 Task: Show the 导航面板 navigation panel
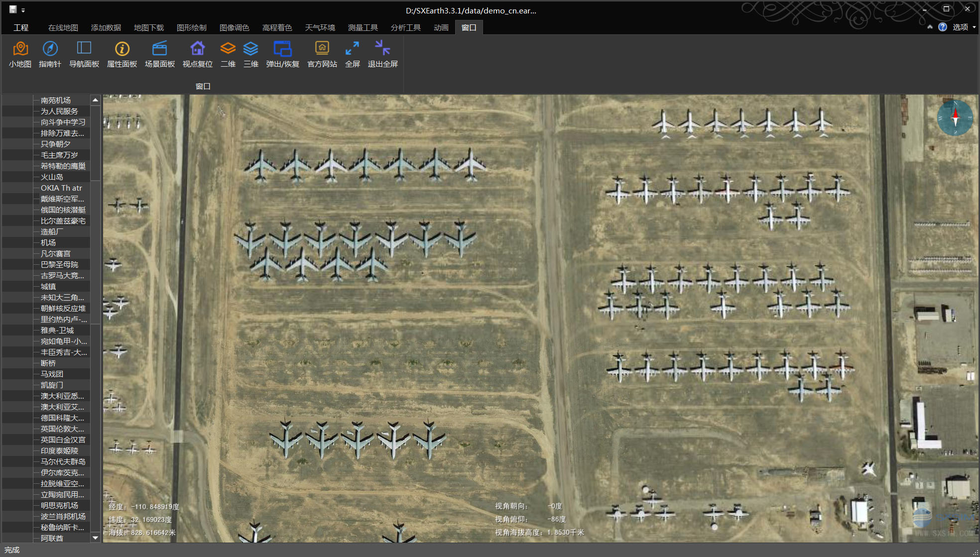[x=84, y=54]
